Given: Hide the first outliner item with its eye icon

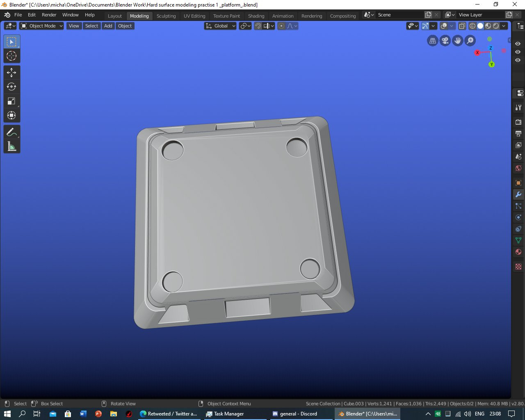Looking at the screenshot, I should [518, 44].
